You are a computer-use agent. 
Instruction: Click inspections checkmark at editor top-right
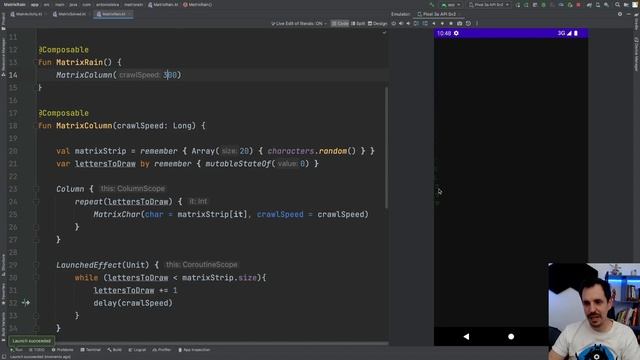pos(384,32)
